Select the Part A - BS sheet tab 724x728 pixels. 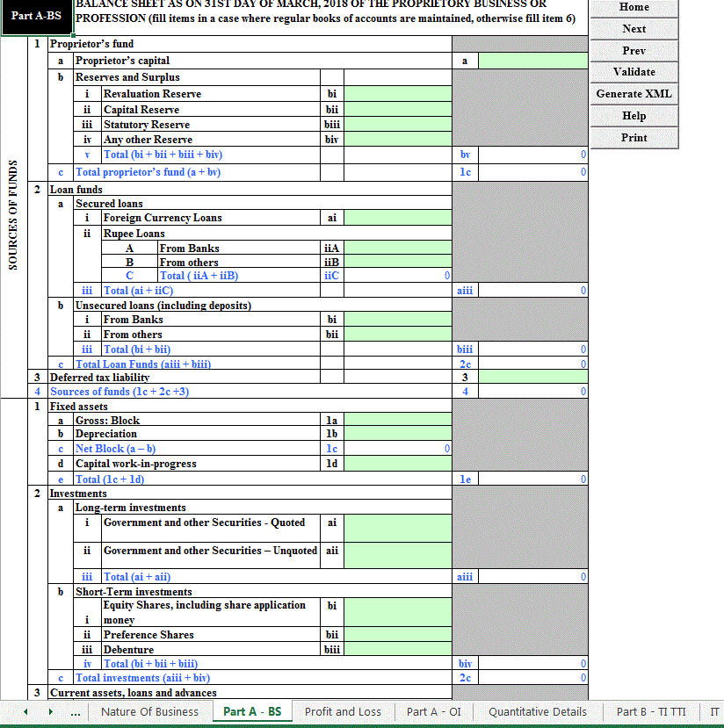(x=252, y=711)
